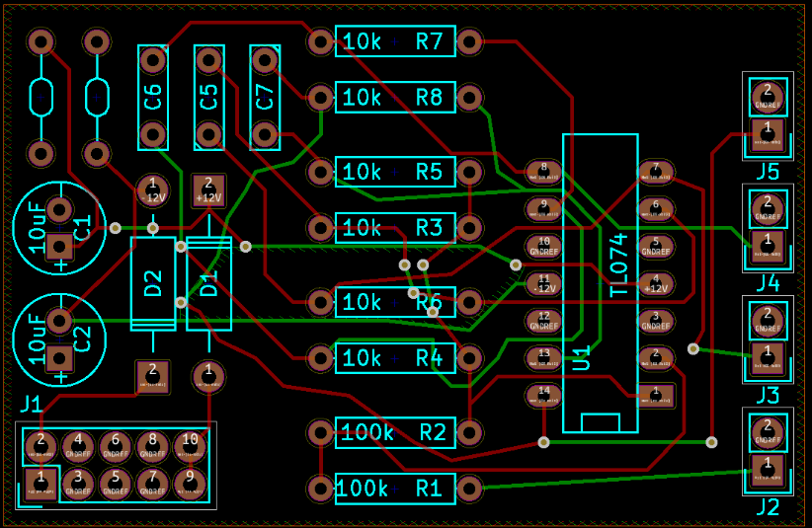Click the +12V pad 4 of U1
This screenshot has width=812, height=528.
(656, 283)
